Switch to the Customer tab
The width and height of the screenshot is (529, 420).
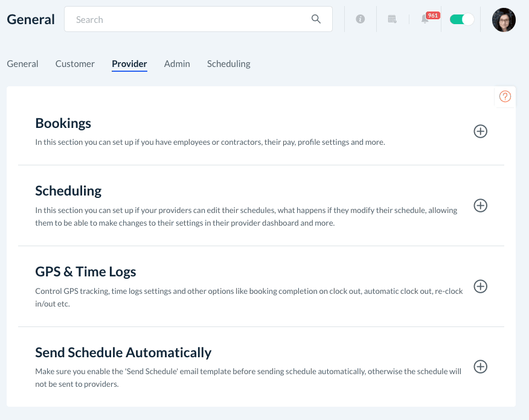75,64
